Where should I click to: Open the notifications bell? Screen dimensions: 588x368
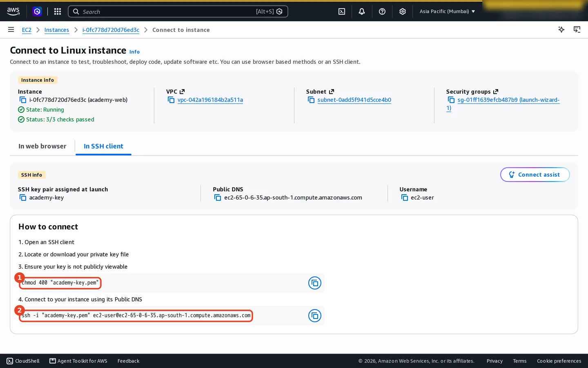pyautogui.click(x=362, y=11)
